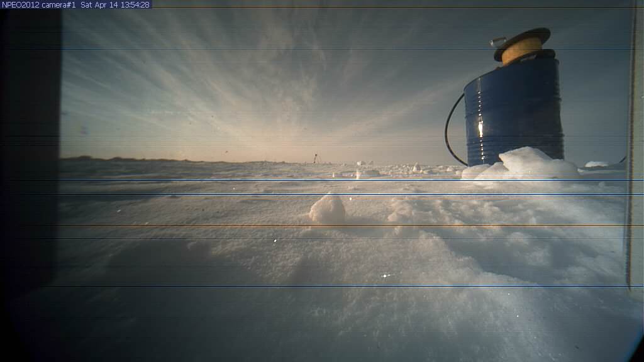Click the bright sun reflection on the barrel
644x362 pixels.
click(x=480, y=128)
